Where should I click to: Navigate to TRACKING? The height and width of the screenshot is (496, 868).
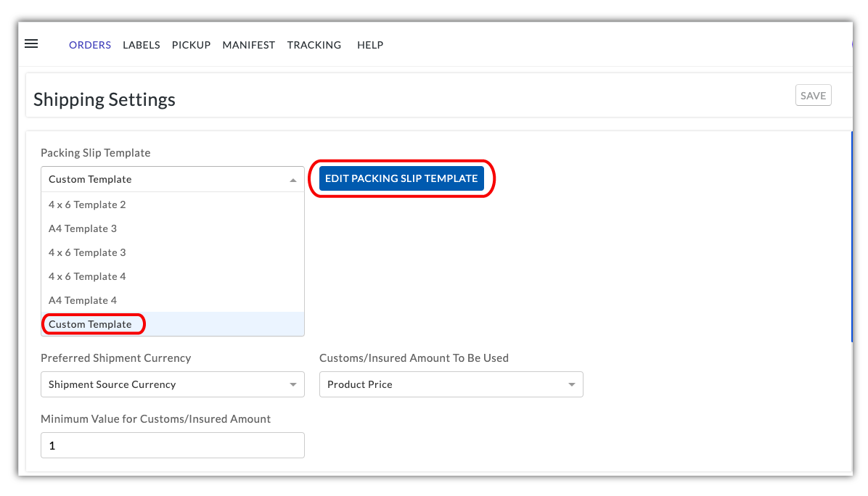pyautogui.click(x=314, y=45)
